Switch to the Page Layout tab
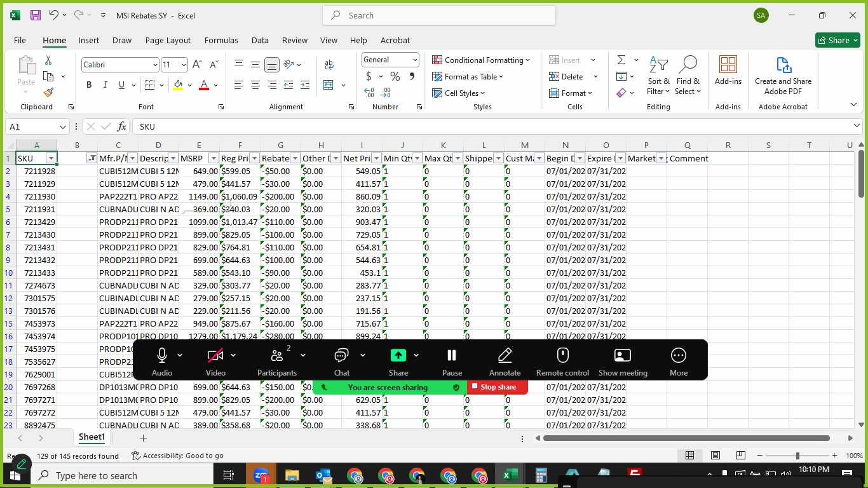The image size is (868, 488). click(168, 40)
